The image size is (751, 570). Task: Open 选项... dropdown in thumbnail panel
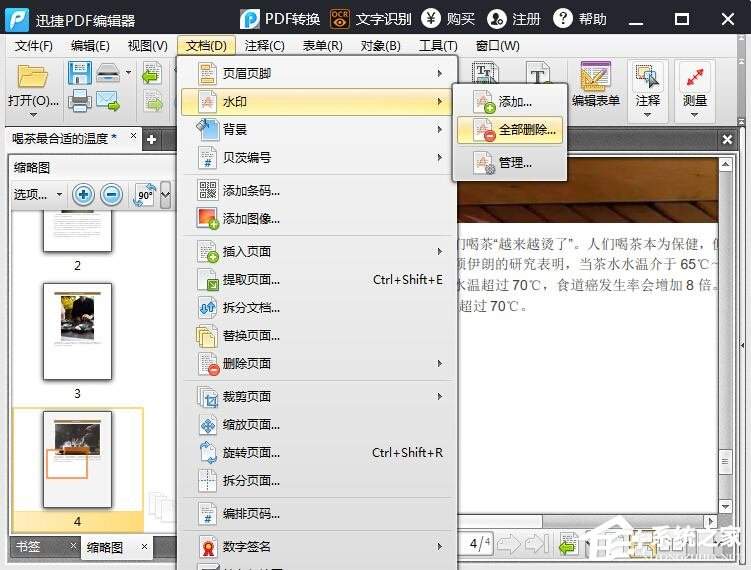click(38, 194)
